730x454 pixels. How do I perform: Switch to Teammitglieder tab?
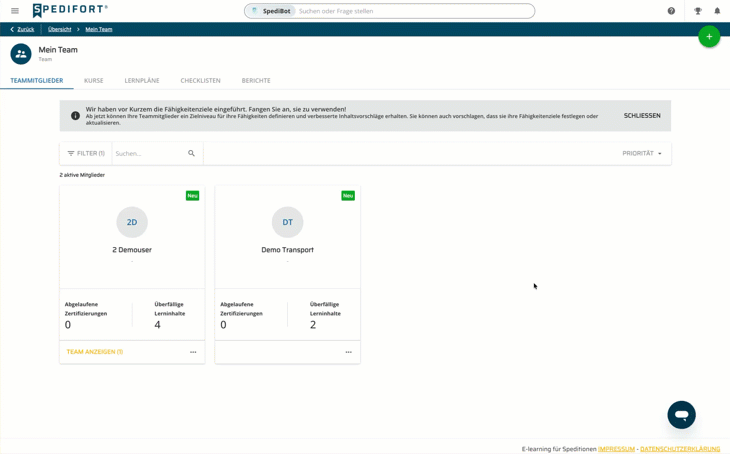(x=37, y=81)
